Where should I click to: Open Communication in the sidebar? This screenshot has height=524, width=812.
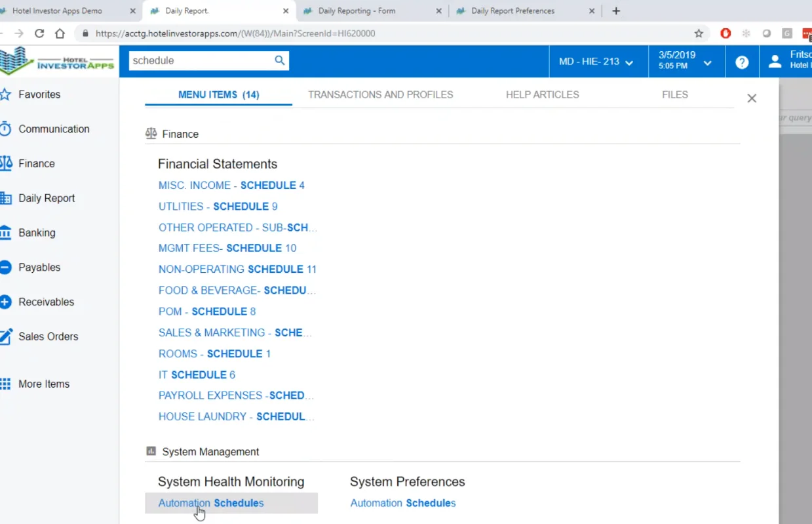click(x=54, y=129)
